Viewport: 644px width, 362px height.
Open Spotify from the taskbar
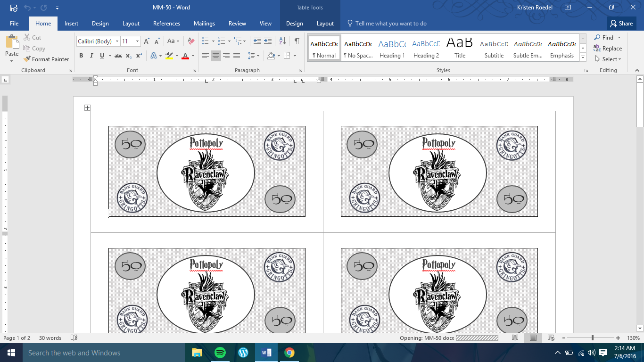tap(220, 353)
